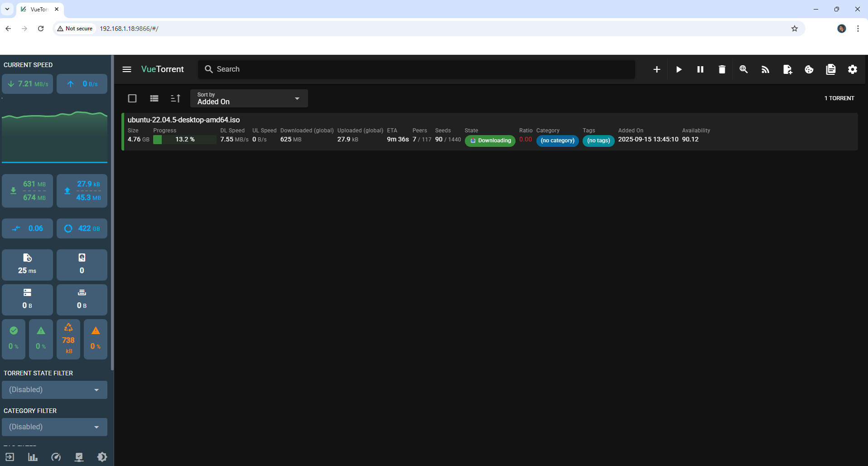The image size is (868, 466).
Task: Toggle the hamburger navigation drawer
Action: 127,69
